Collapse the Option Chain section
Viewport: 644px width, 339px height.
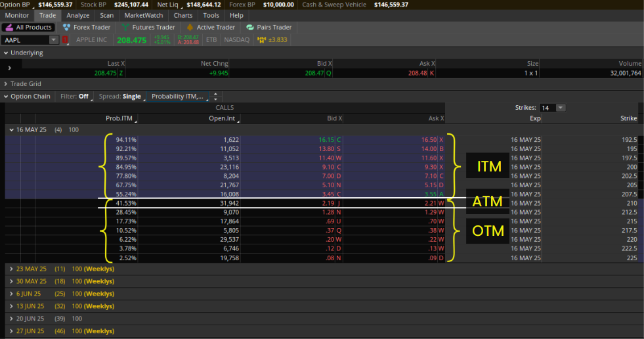(x=6, y=97)
